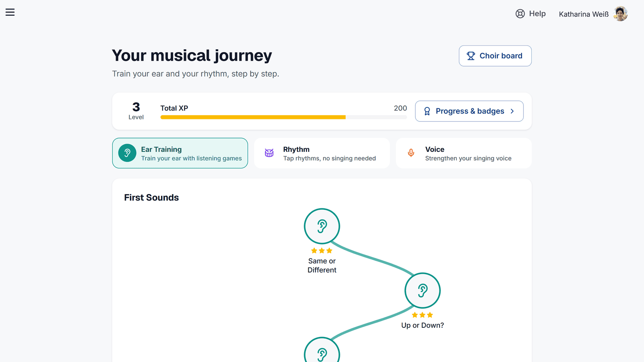Start the Up or Down? lesson node
Screen dimensions: 644x362
(423, 291)
